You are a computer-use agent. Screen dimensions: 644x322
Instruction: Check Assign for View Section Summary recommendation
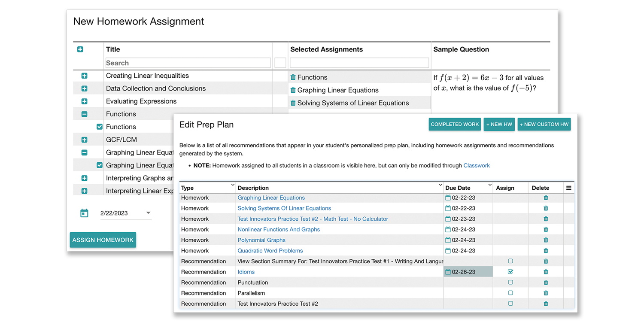tap(510, 261)
